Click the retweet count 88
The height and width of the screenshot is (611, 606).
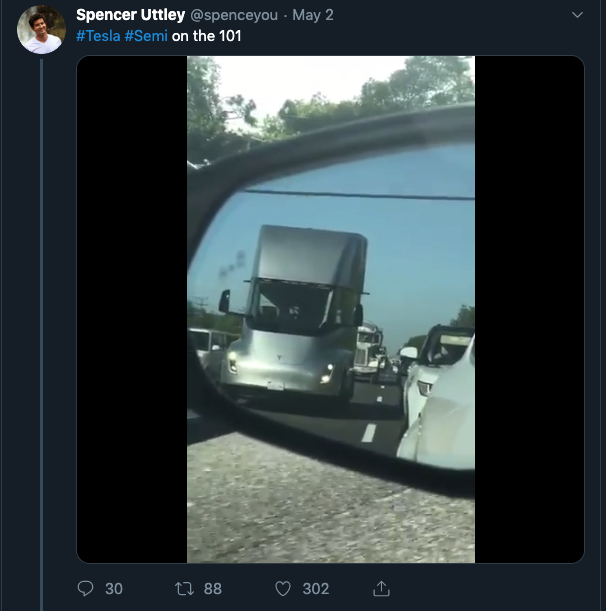pyautogui.click(x=213, y=589)
